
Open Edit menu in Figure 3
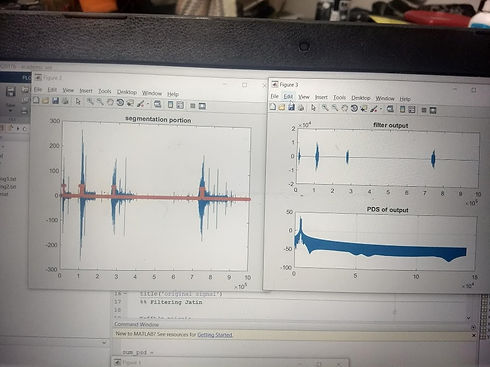tap(288, 96)
